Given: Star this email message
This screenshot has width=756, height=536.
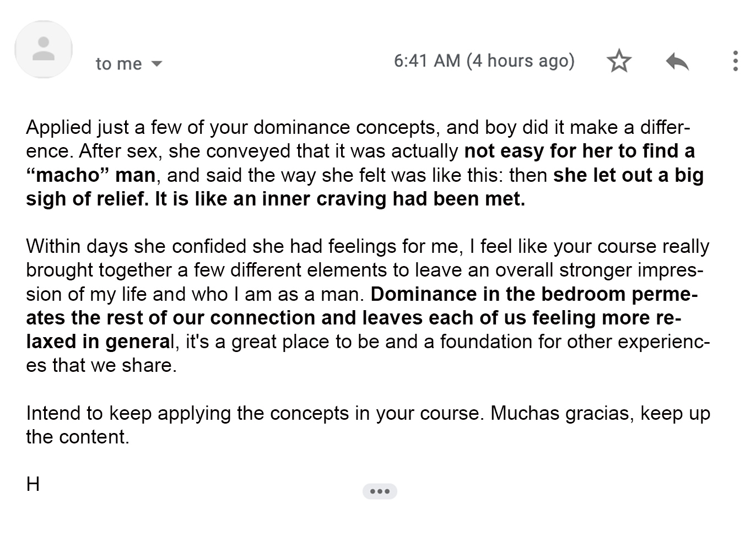Looking at the screenshot, I should point(619,61).
